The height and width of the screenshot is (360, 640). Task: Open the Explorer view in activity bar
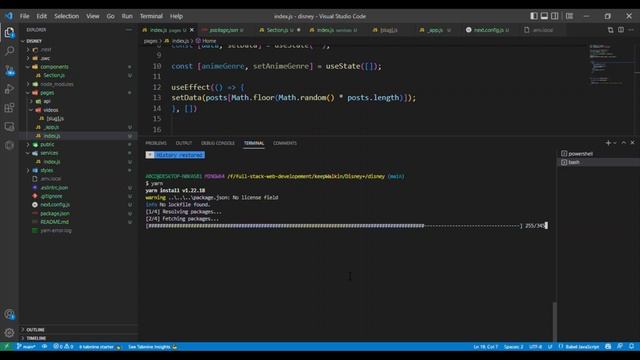9,33
